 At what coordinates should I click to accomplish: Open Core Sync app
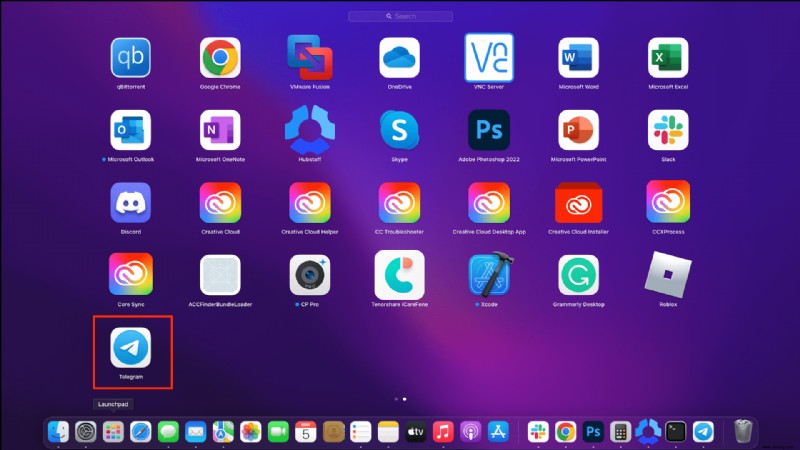click(131, 274)
